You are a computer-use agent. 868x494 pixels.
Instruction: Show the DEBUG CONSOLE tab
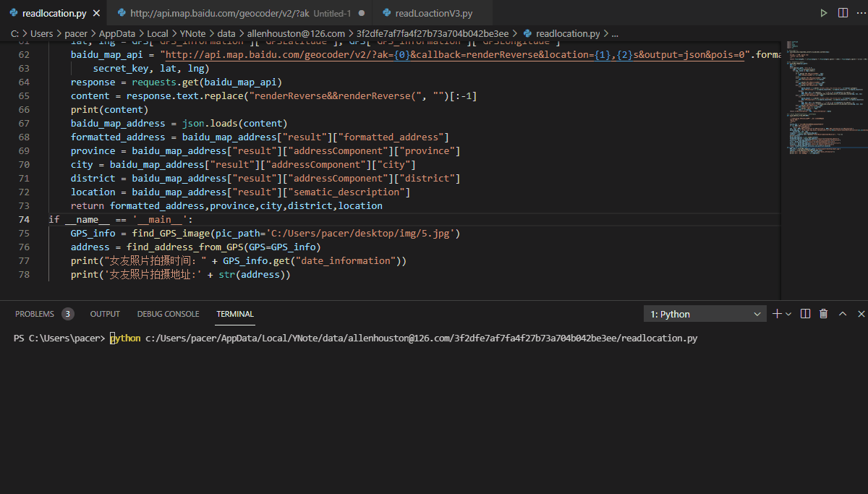168,314
